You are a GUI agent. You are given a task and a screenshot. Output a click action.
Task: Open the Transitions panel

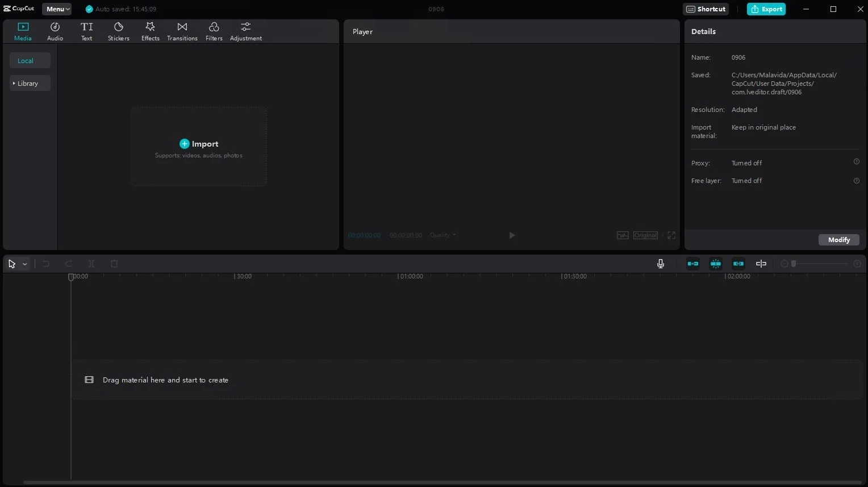[x=182, y=31]
